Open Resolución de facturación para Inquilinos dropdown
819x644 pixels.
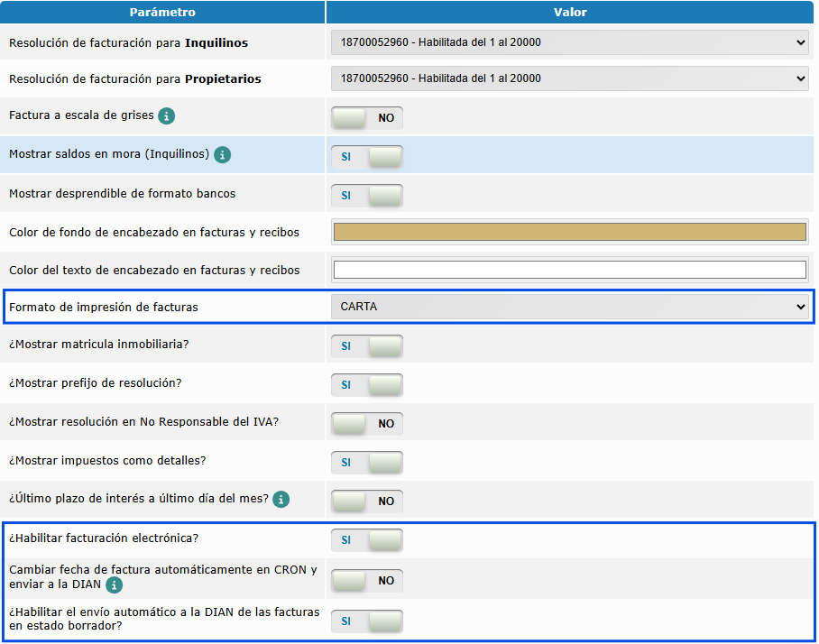569,42
